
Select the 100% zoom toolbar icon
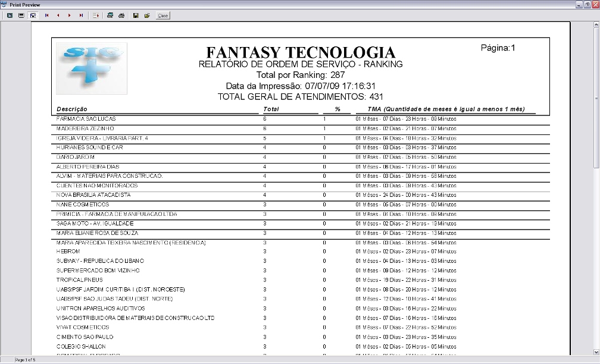tap(21, 15)
